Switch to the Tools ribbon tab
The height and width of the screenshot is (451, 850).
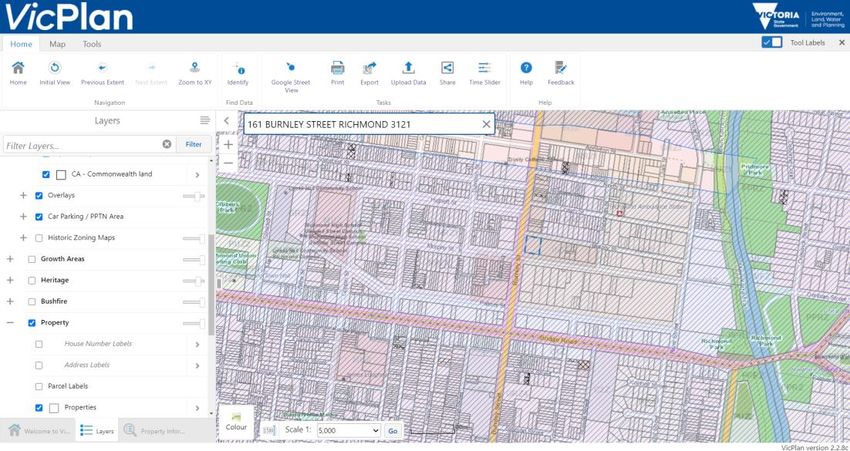pyautogui.click(x=92, y=44)
